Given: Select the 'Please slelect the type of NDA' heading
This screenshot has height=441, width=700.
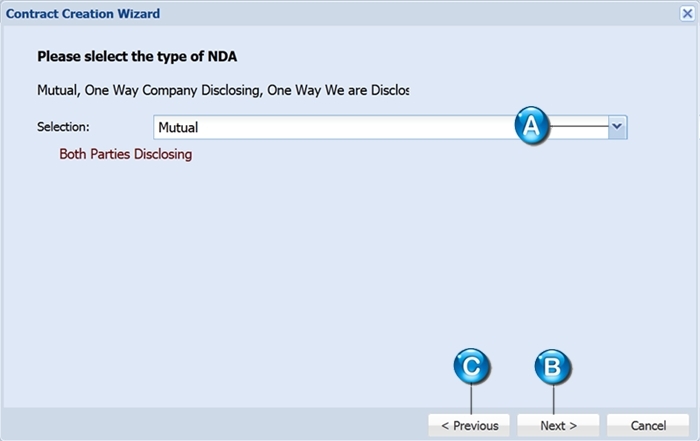Looking at the screenshot, I should click(137, 57).
